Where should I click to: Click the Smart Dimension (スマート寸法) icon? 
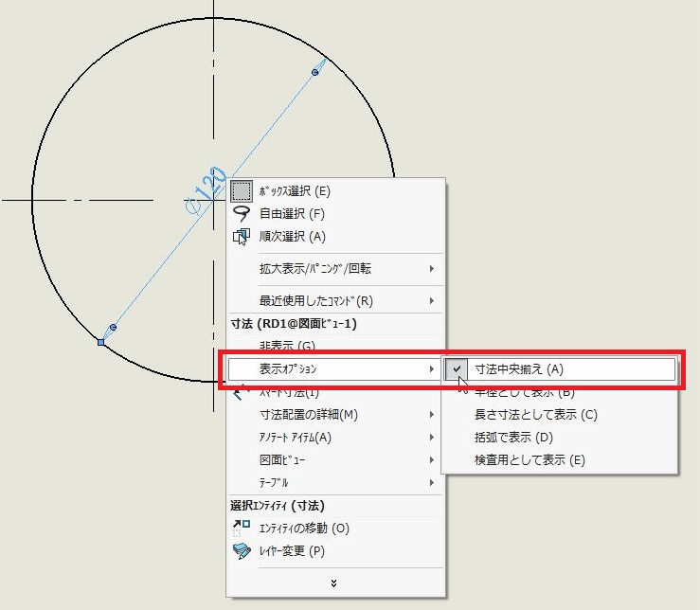click(x=242, y=392)
